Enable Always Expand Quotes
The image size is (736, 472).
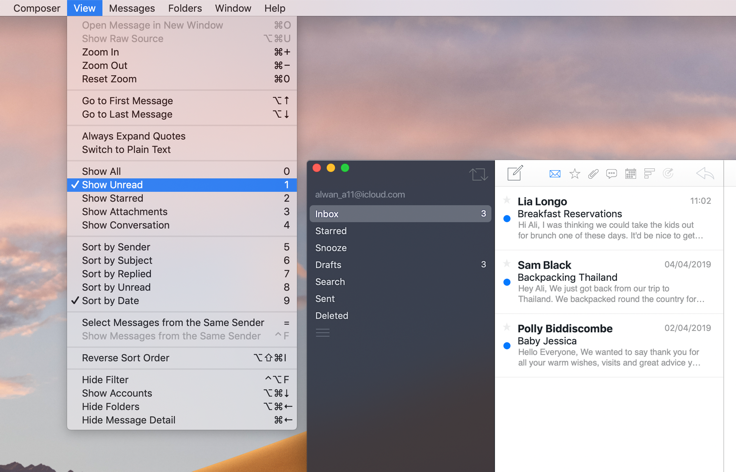[x=182, y=136]
